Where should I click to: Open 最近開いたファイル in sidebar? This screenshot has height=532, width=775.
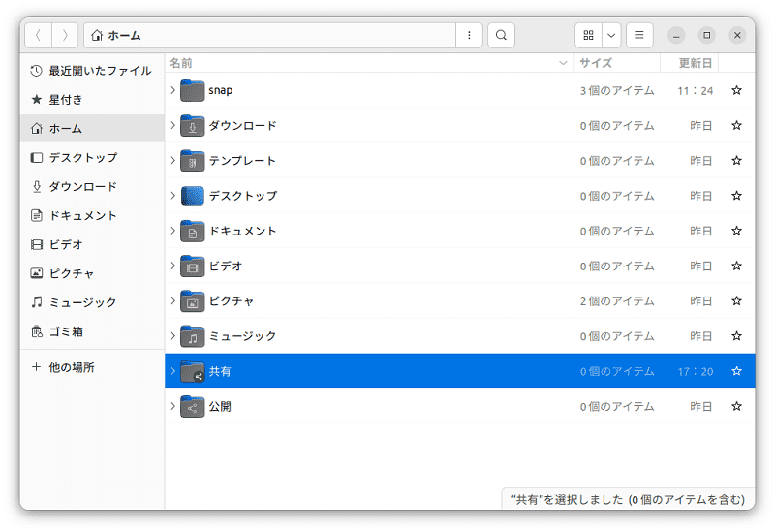[x=92, y=71]
